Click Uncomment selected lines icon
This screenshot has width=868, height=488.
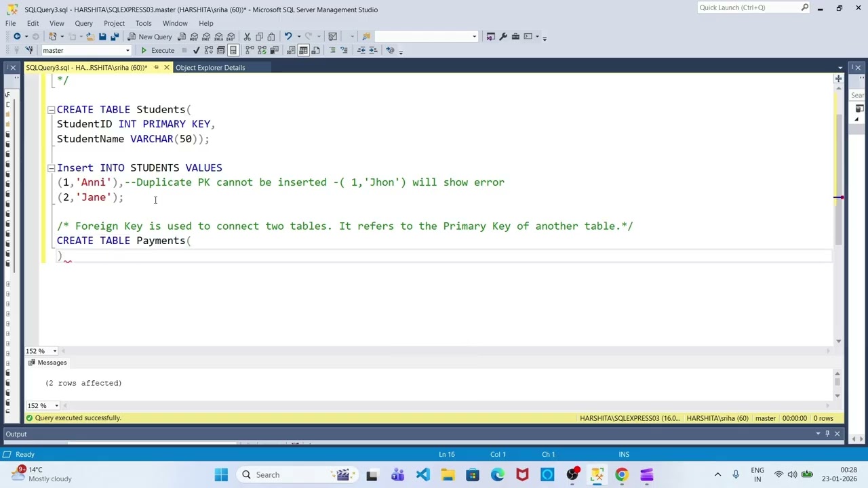point(344,50)
